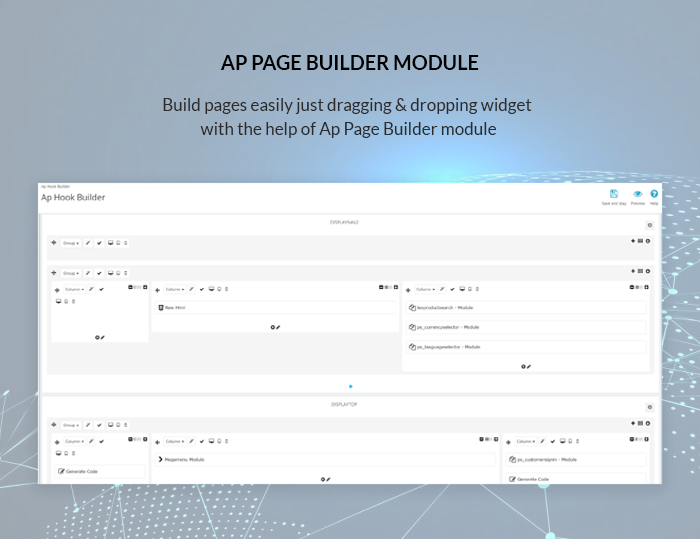Edit the first empty group in DISPLAYNAV2
This screenshot has width=700, height=539.
tap(88, 243)
